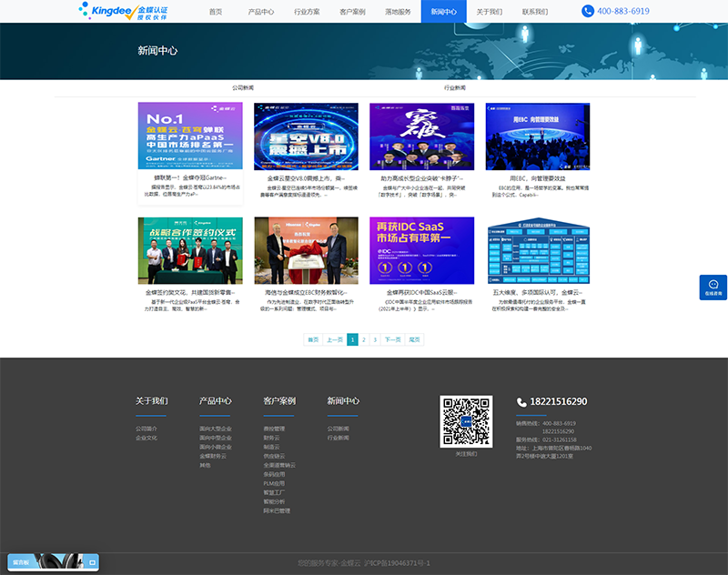Screen dimensions: 728x575
Task: Click the phone icon beside 18221516290 in the footer
Action: (521, 402)
